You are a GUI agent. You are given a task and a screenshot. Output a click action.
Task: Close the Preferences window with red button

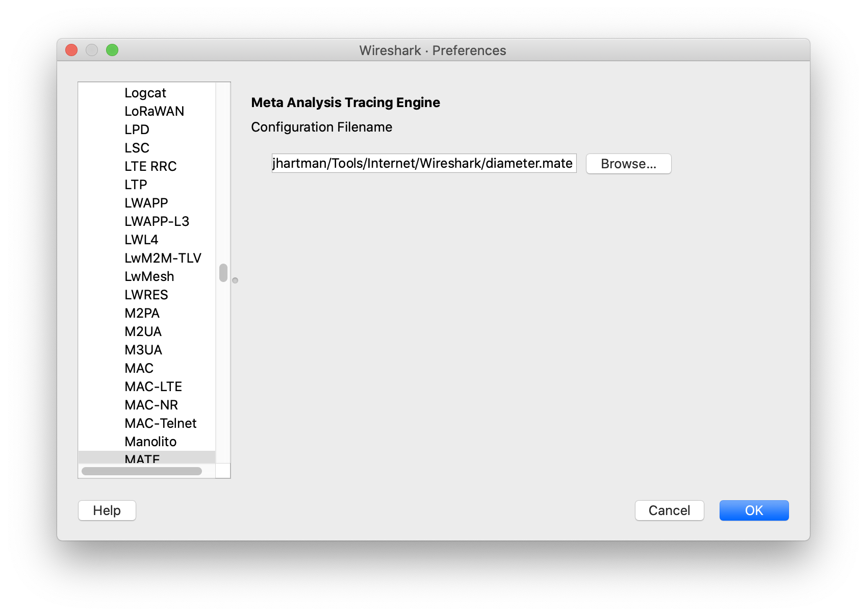coord(71,50)
